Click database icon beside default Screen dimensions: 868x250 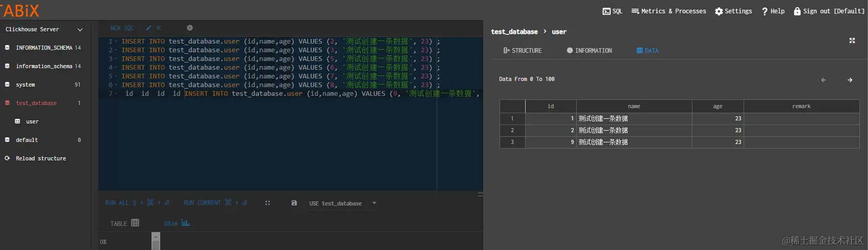[x=7, y=140]
